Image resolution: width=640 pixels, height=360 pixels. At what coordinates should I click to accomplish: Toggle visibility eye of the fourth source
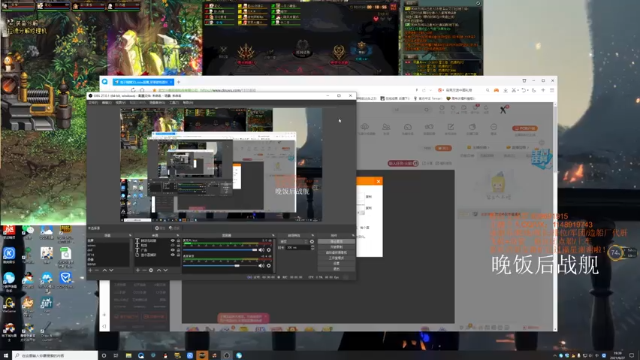pyautogui.click(x=173, y=255)
